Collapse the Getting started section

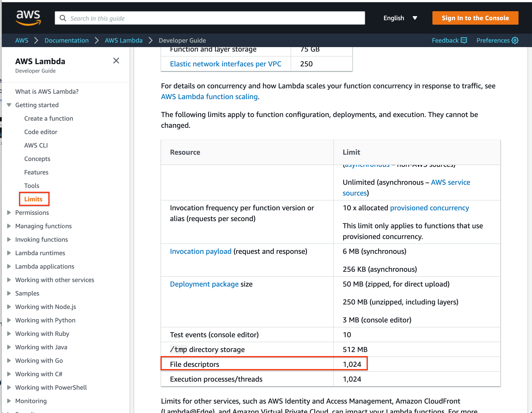click(9, 105)
